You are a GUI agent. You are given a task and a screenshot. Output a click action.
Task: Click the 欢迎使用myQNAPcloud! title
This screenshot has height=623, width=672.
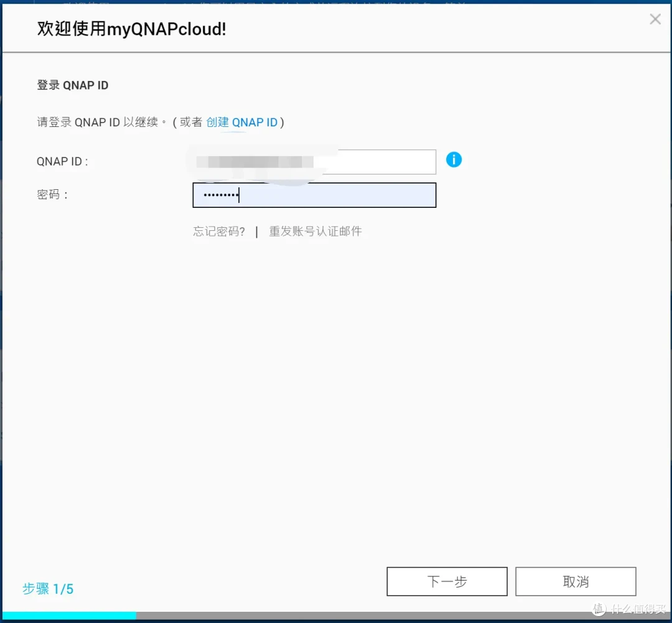131,29
